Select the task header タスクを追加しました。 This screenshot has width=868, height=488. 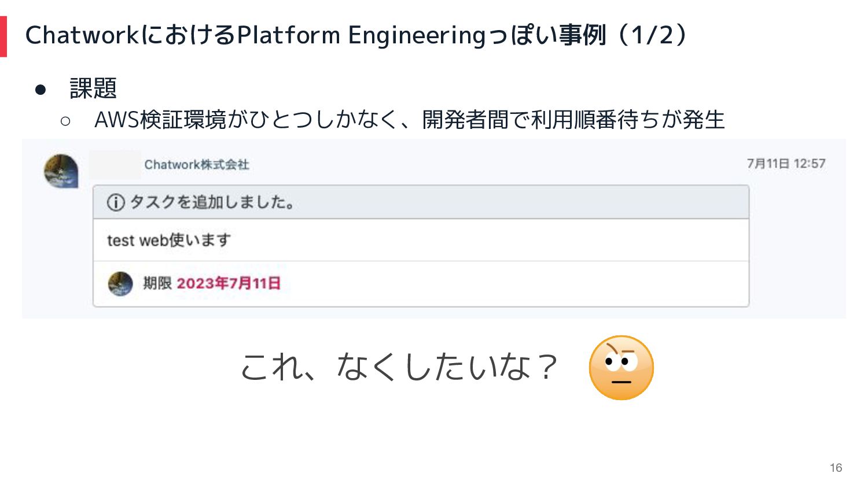[212, 202]
